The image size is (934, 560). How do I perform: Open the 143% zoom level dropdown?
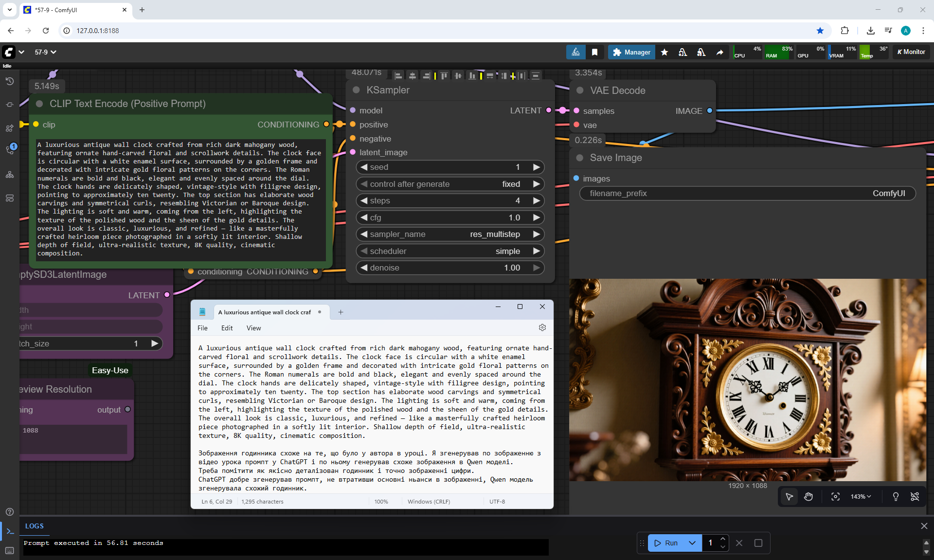pos(861,496)
